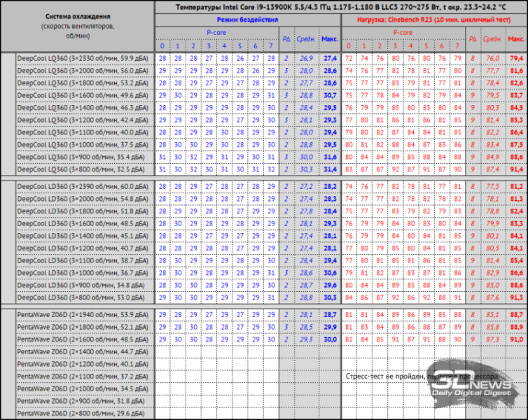Click the PentaWave Z06D 2×1940 об/мин row label
Image resolution: width=528 pixels, height=420 pixels.
(x=78, y=314)
